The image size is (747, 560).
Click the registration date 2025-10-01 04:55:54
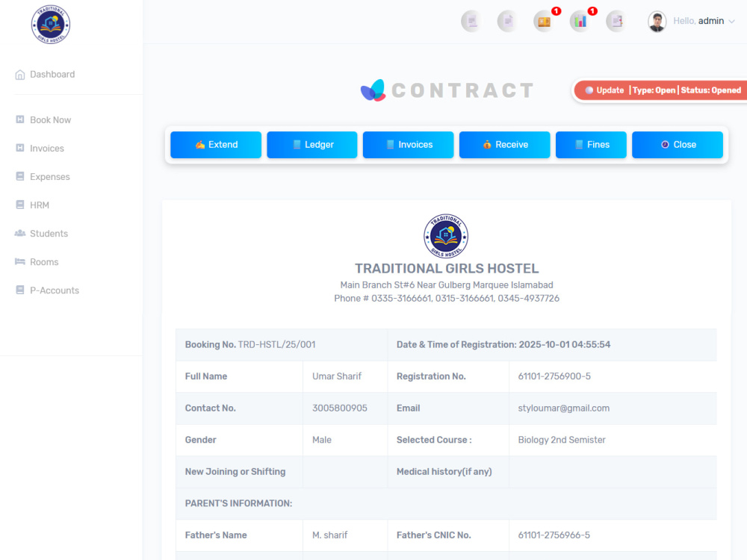(565, 345)
